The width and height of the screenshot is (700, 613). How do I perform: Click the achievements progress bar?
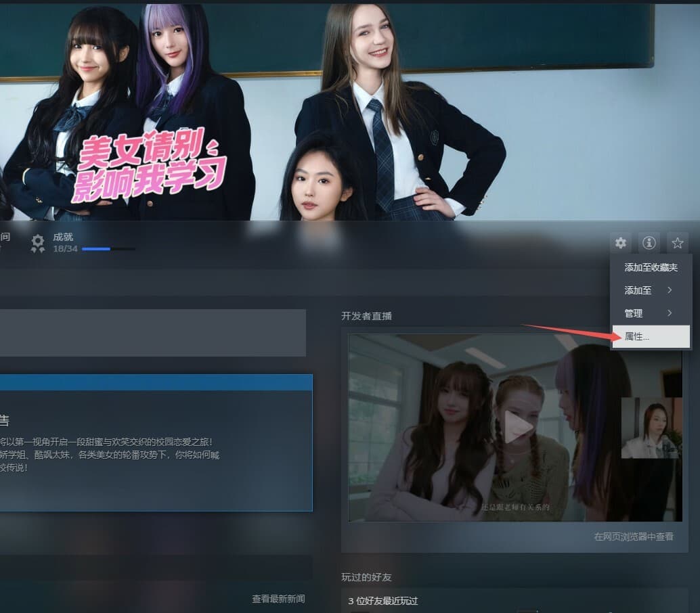pos(108,249)
